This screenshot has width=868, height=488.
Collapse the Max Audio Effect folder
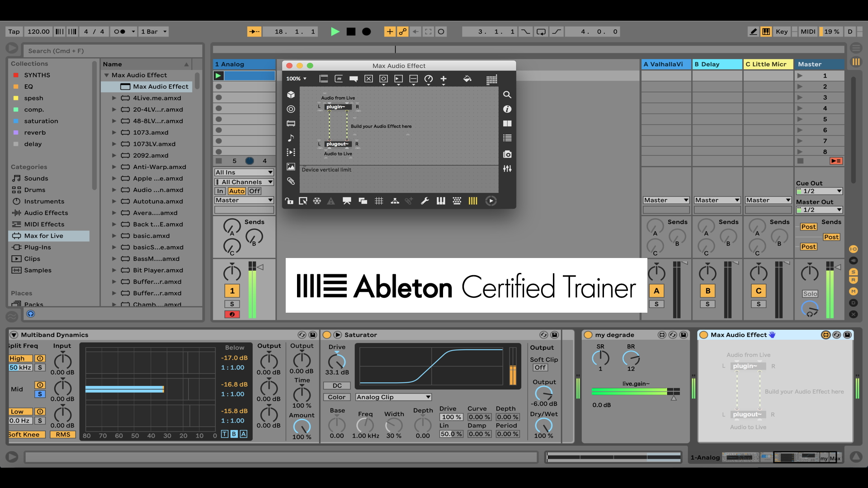tap(107, 75)
